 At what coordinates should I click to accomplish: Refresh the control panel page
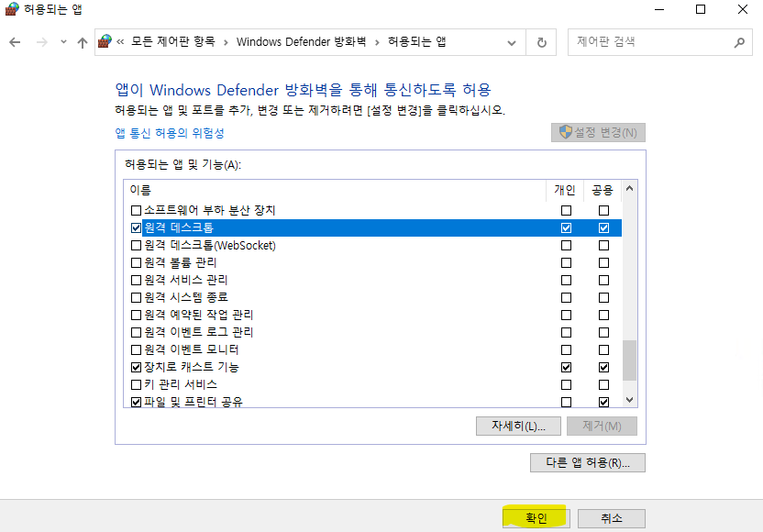tap(542, 43)
